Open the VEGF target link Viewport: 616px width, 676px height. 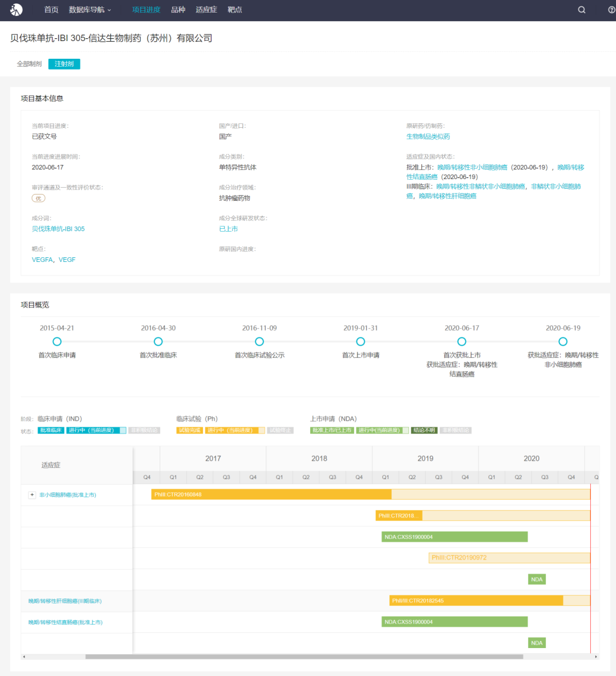pos(67,260)
